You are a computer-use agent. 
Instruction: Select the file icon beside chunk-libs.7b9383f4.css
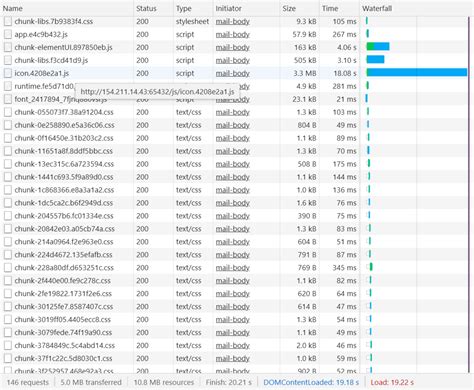tap(8, 21)
